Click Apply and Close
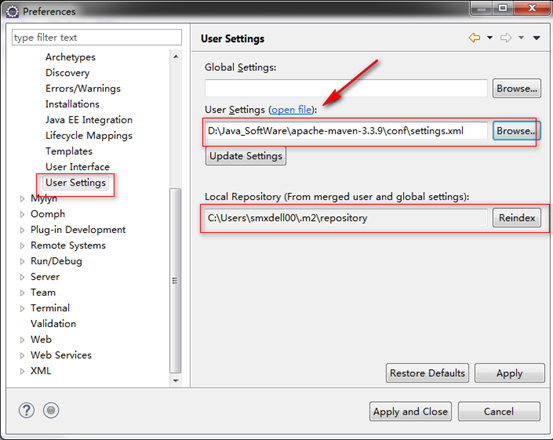This screenshot has height=440, width=553. (411, 411)
